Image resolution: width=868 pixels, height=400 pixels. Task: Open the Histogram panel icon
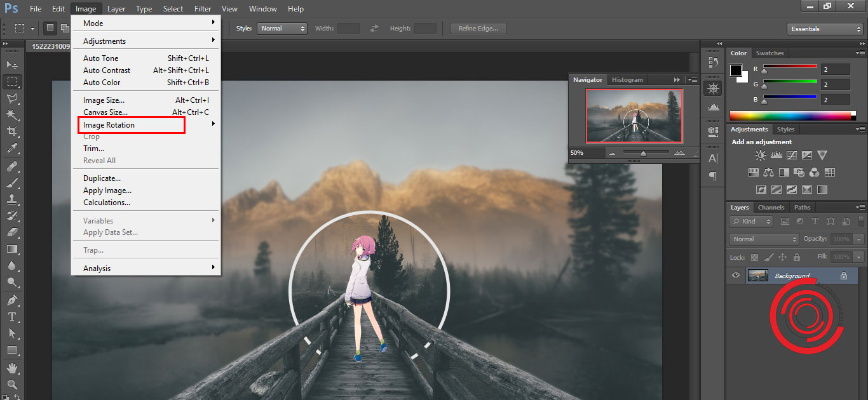(713, 106)
